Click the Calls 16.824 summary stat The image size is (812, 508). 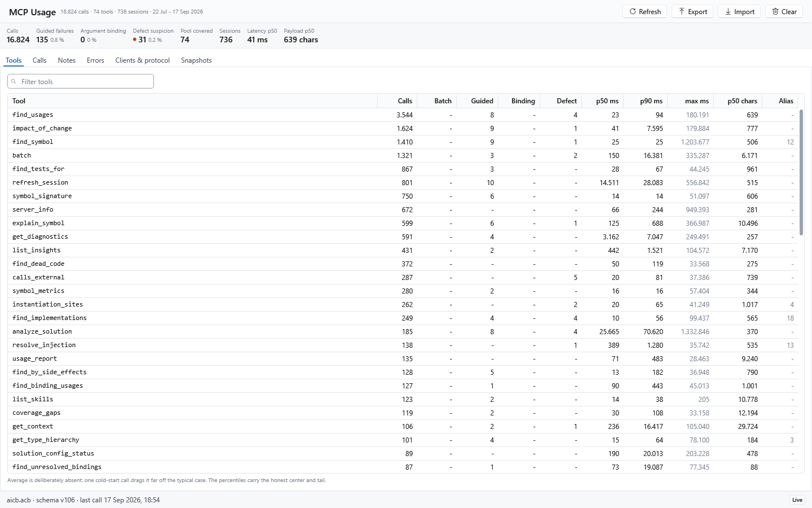18,36
